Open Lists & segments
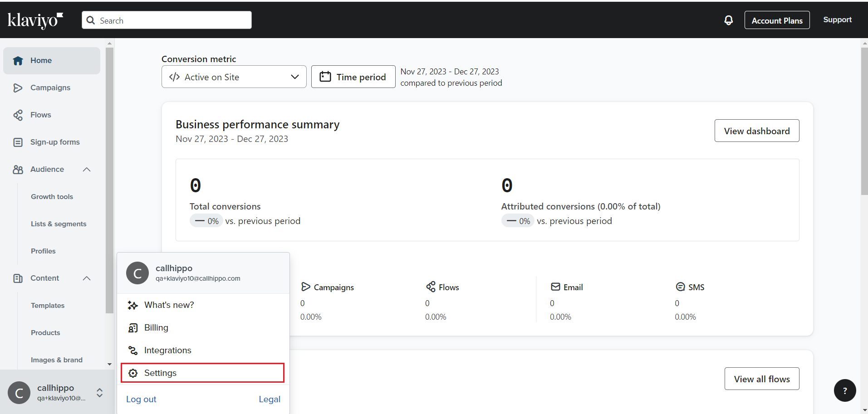This screenshot has width=868, height=414. (x=59, y=224)
